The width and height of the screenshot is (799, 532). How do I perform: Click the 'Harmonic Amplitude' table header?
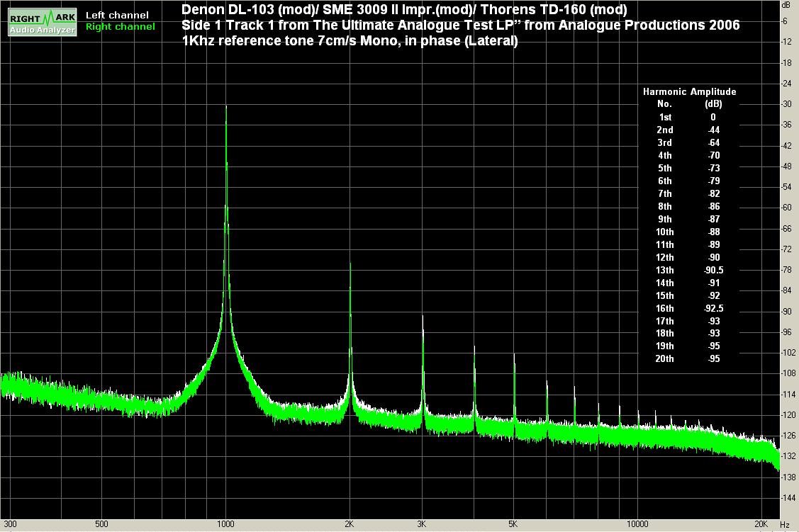click(689, 91)
